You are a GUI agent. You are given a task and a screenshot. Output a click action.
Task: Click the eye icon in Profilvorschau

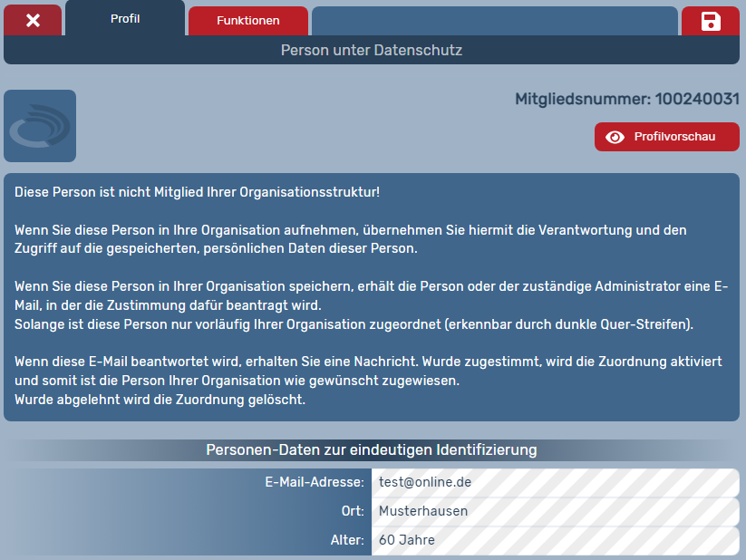click(615, 137)
